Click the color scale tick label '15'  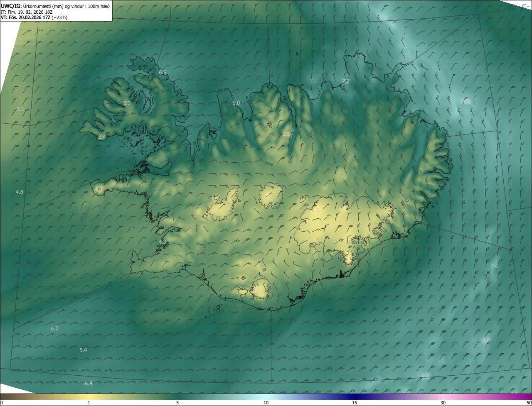[355, 403]
